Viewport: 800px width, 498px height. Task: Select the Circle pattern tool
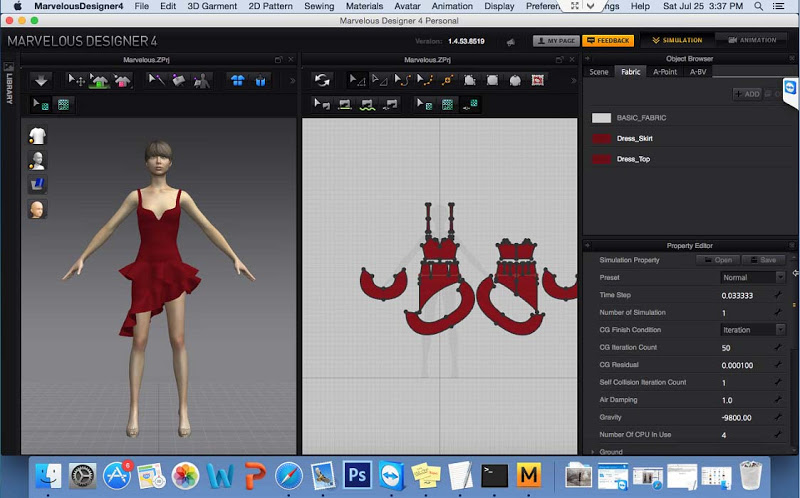coord(515,80)
